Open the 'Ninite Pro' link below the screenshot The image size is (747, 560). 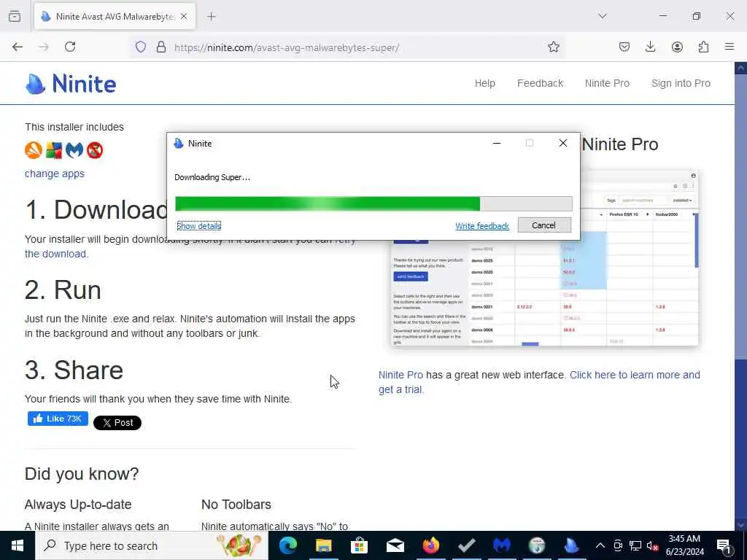tap(400, 375)
